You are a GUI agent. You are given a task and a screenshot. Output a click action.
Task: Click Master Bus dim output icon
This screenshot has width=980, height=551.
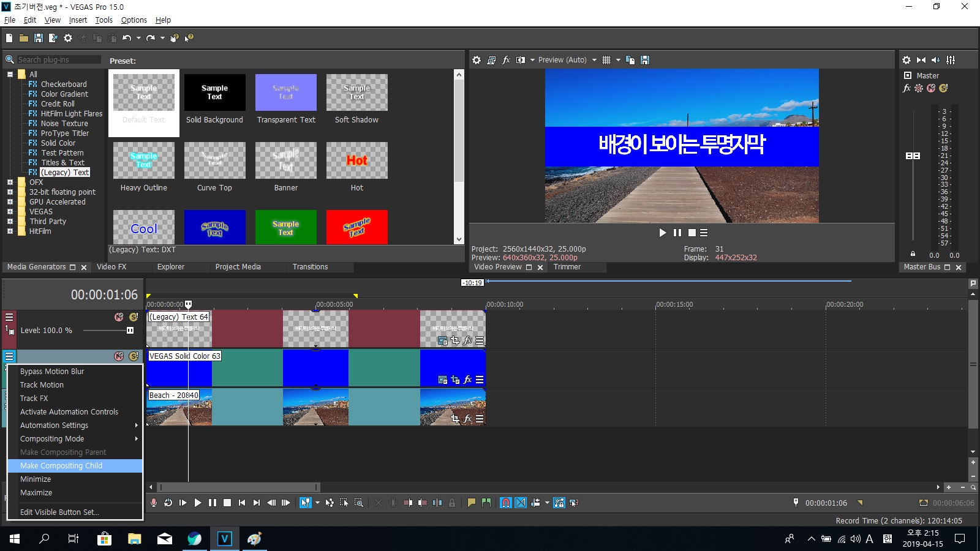[936, 60]
